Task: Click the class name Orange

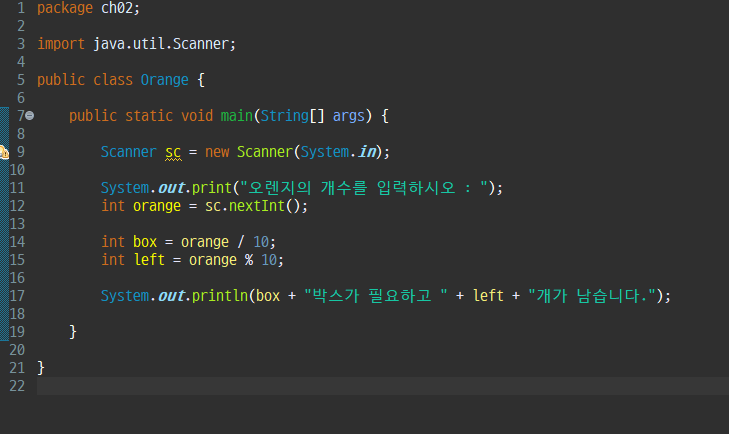Action: [x=165, y=80]
